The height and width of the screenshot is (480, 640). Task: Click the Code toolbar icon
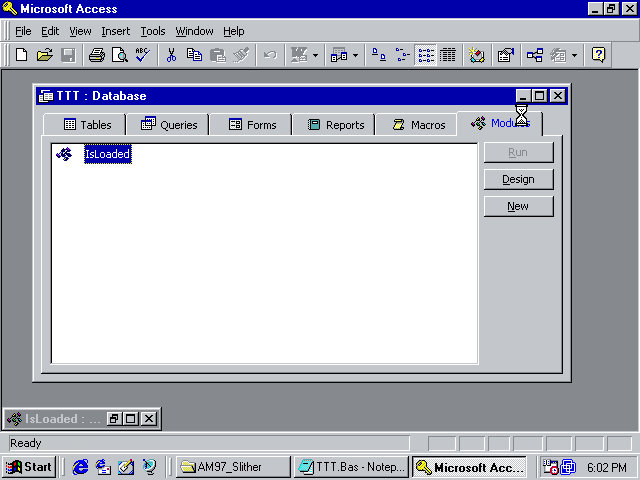click(x=476, y=55)
